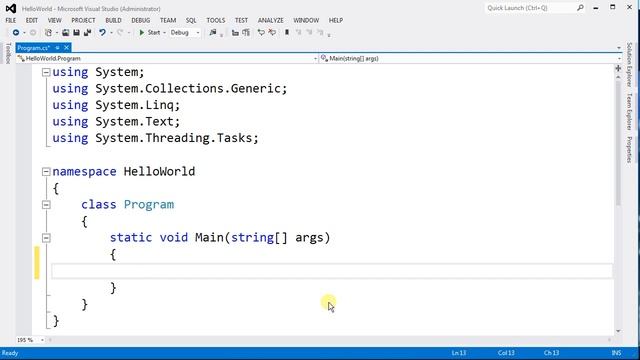The width and height of the screenshot is (640, 360).
Task: Click the Navigate Backward arrow icon
Action: tap(16, 33)
